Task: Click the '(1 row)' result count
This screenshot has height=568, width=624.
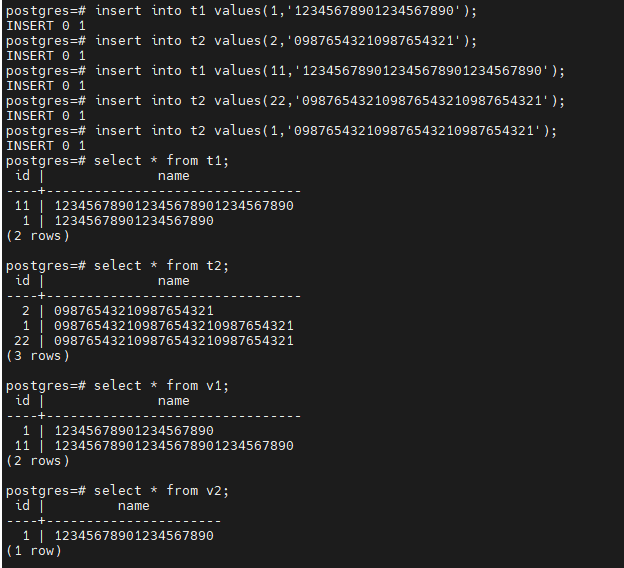Action: pos(34,551)
